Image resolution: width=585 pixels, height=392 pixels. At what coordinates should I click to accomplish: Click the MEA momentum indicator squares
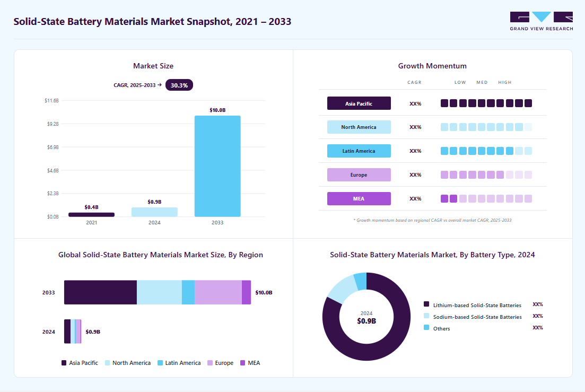486,199
